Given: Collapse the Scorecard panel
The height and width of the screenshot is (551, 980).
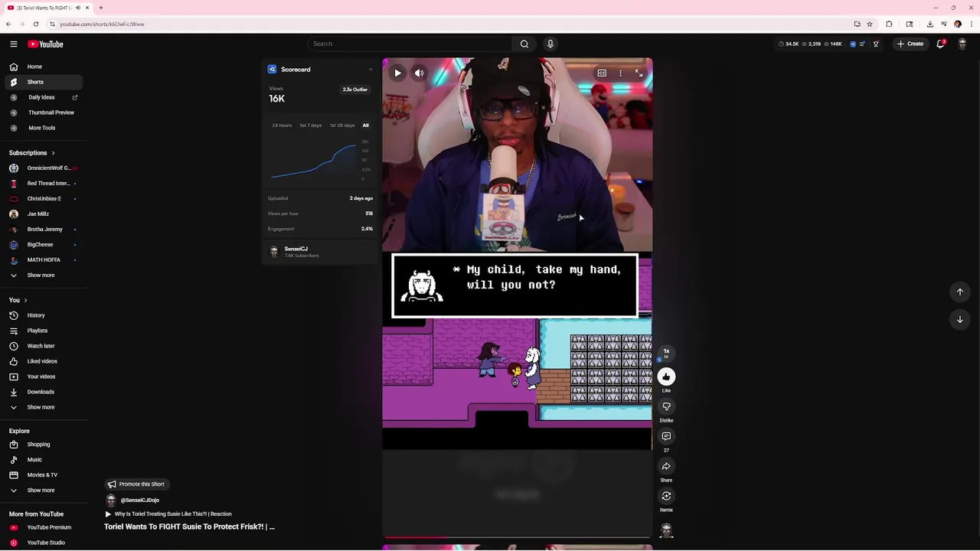Looking at the screenshot, I should (x=371, y=70).
